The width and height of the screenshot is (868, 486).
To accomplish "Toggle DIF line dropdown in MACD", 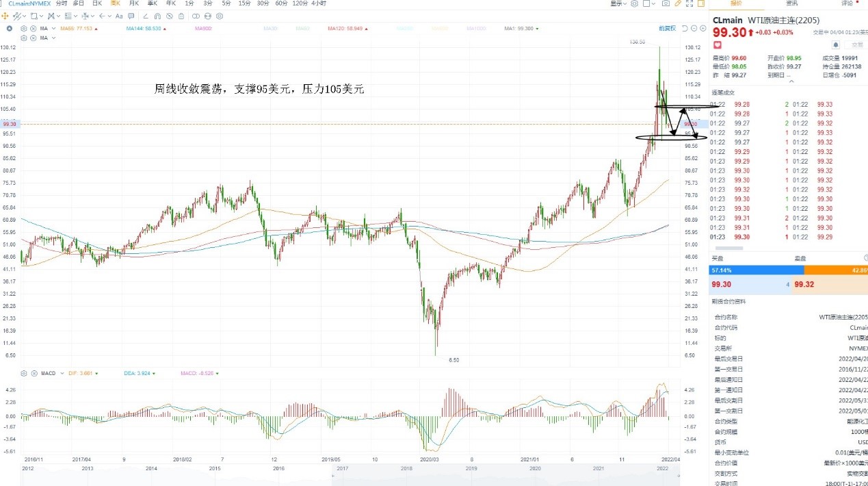I will coord(96,373).
